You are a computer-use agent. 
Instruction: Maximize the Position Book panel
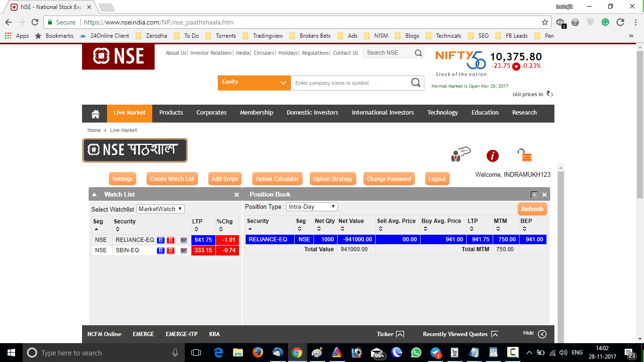coord(534,195)
